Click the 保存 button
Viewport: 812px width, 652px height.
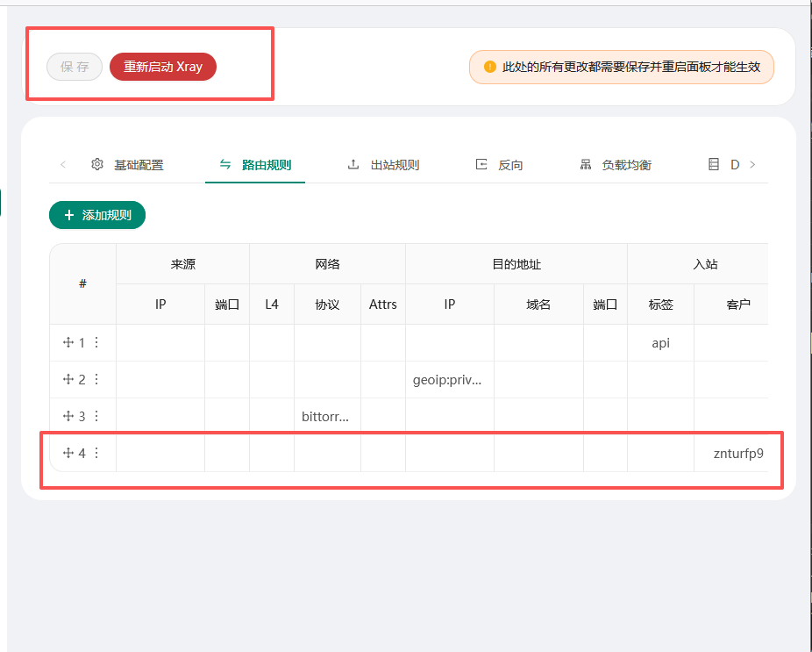click(75, 67)
